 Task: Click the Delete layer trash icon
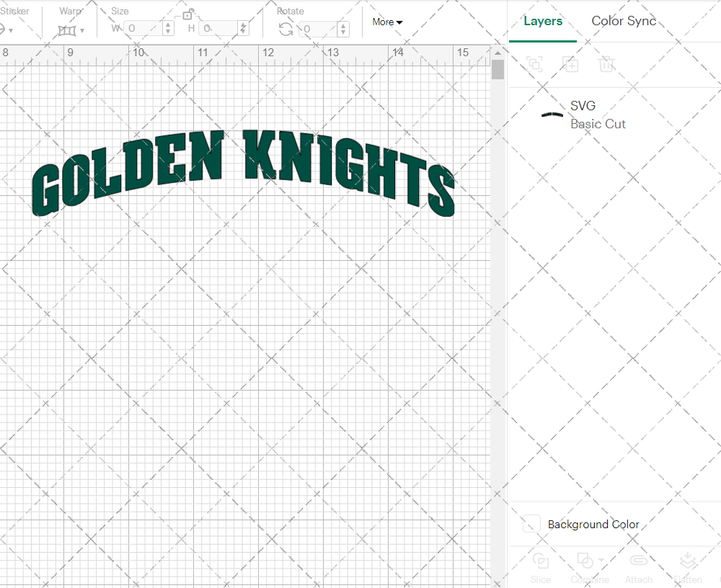pos(606,64)
